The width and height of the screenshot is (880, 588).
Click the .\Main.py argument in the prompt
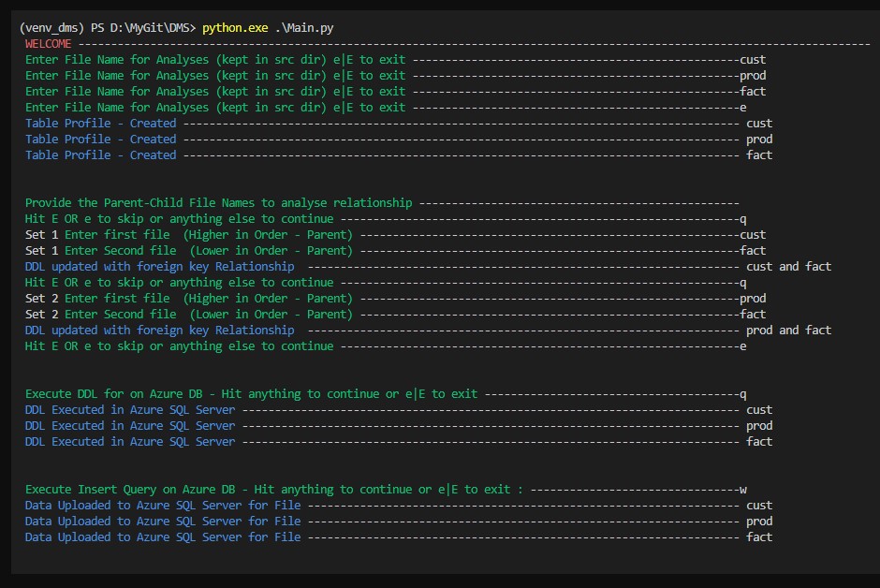304,28
